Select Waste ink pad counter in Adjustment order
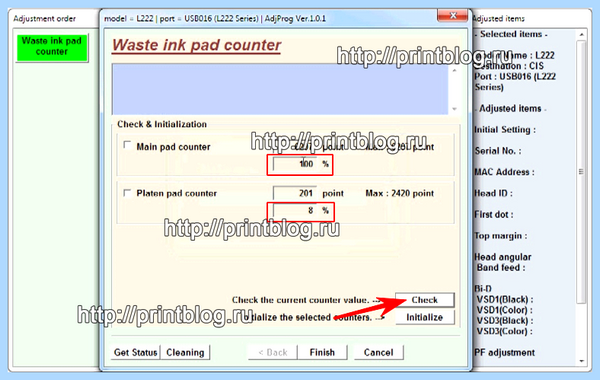This screenshot has height=380, width=600. tap(52, 47)
